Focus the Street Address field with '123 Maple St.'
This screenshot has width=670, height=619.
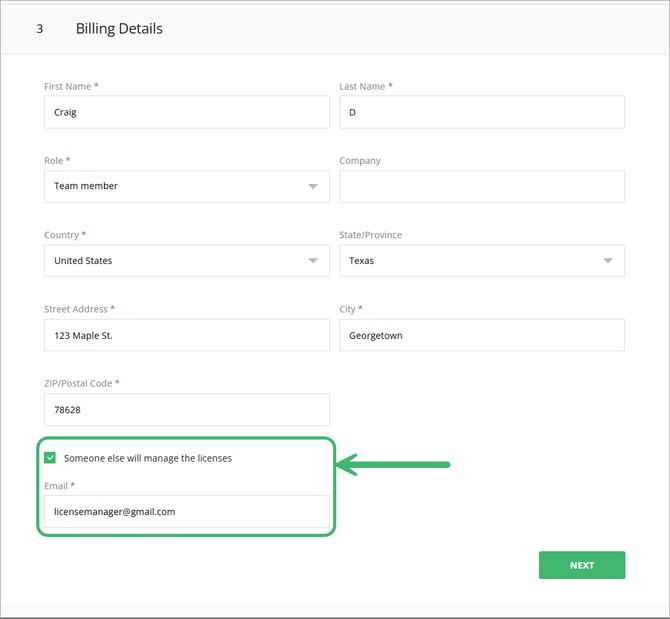[x=186, y=335]
